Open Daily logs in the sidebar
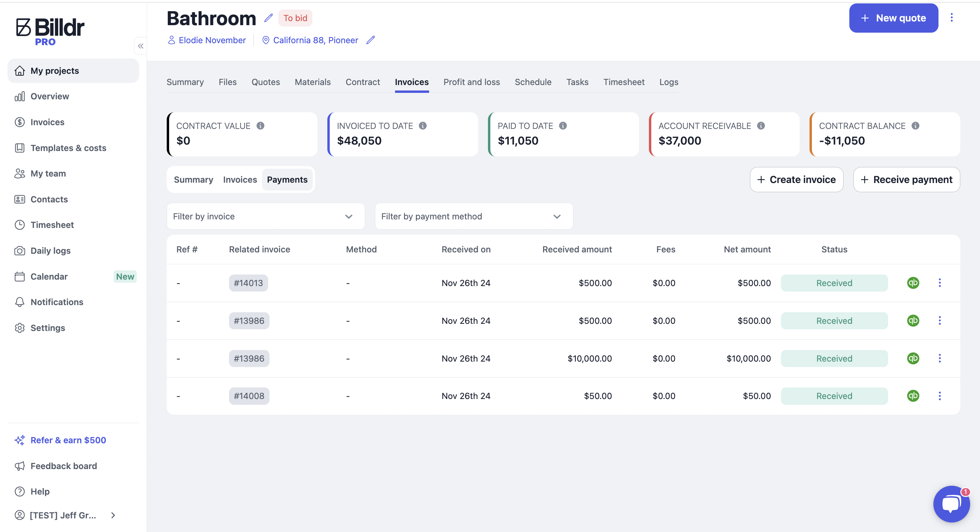The height and width of the screenshot is (532, 980). pyautogui.click(x=50, y=251)
